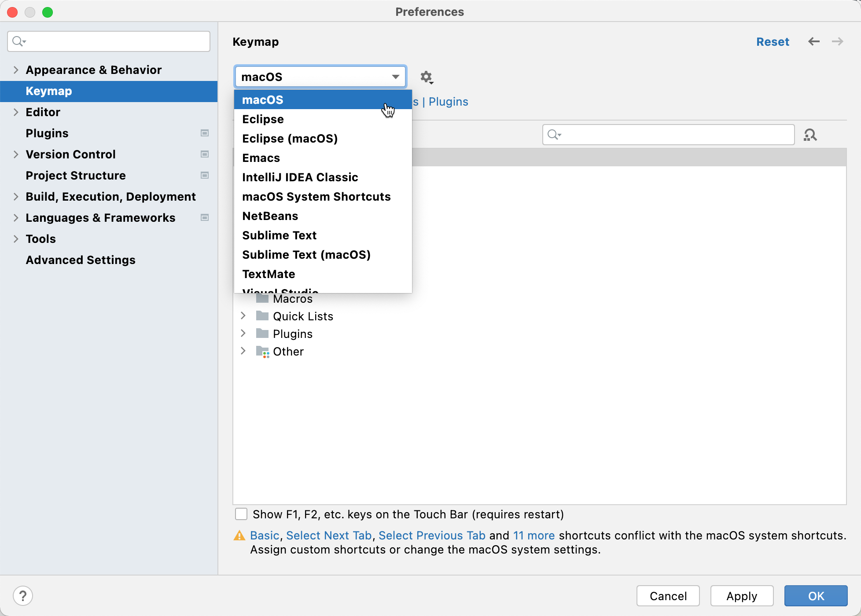Click the back navigation arrow
Screen dimensions: 861x616
pyautogui.click(x=814, y=42)
